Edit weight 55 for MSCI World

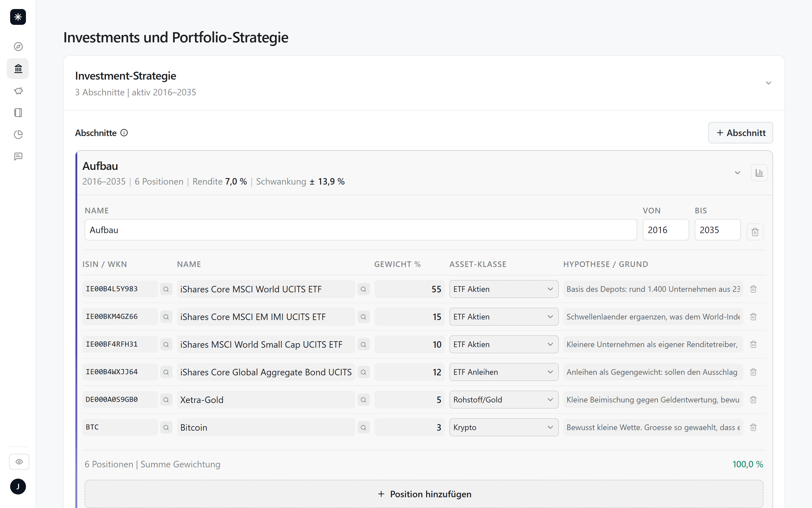(409, 289)
